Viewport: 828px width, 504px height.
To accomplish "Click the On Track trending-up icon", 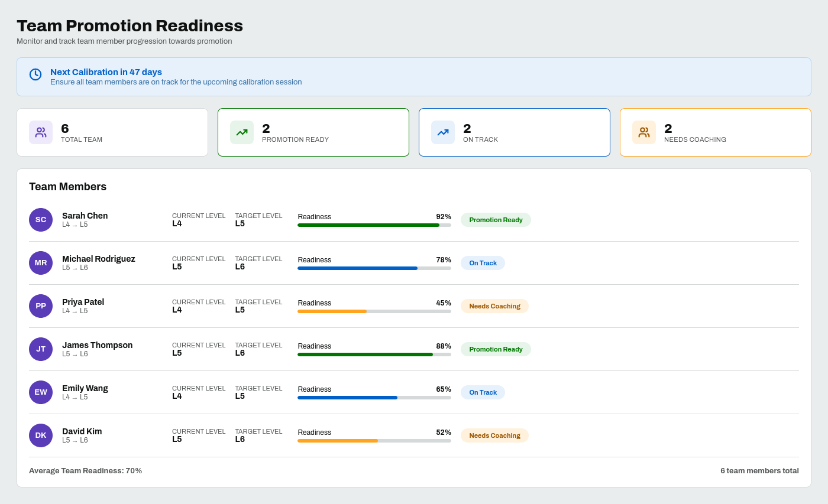I will click(443, 132).
